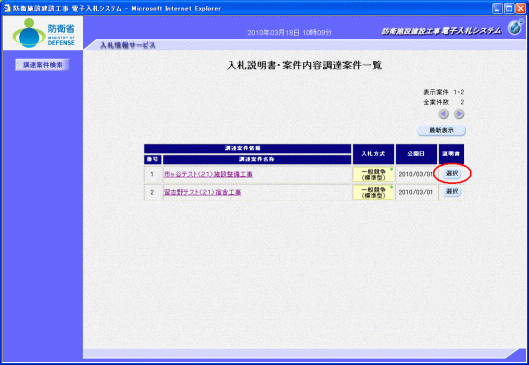Click the yellow 一般競争 cell in row 1
The image size is (529, 365).
tap(373, 174)
